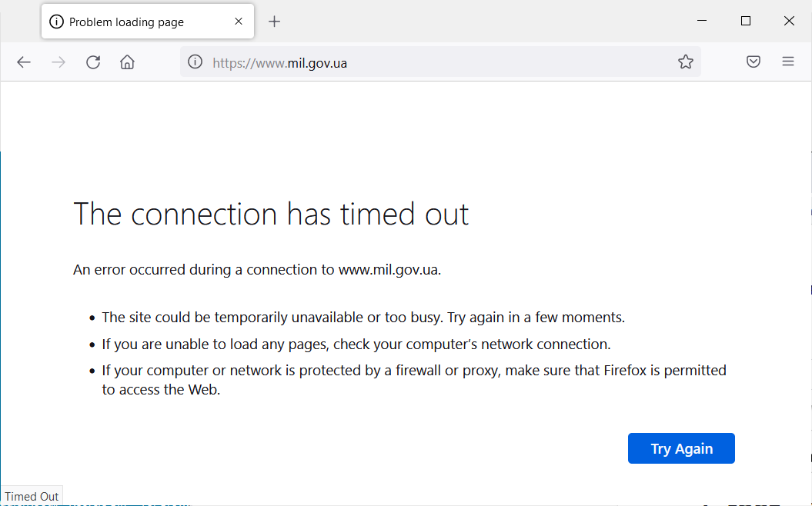This screenshot has width=812, height=506.
Task: Click the connection has timed out heading
Action: point(271,214)
